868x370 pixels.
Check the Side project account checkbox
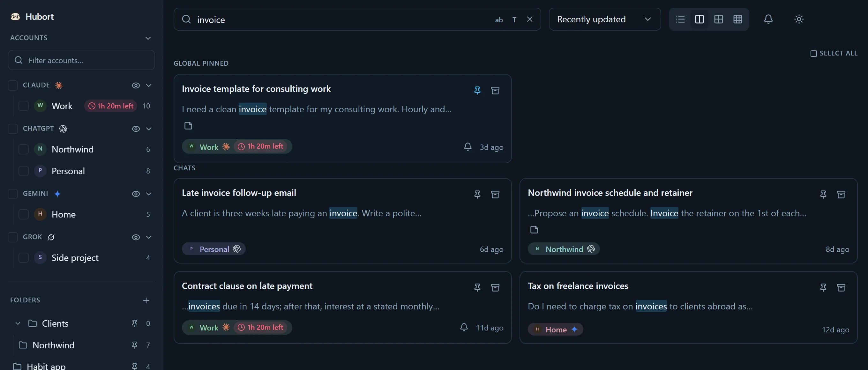[x=24, y=257]
